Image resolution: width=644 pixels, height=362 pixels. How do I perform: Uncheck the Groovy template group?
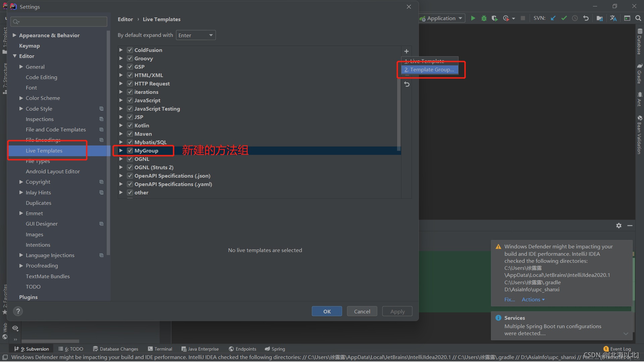tap(130, 58)
